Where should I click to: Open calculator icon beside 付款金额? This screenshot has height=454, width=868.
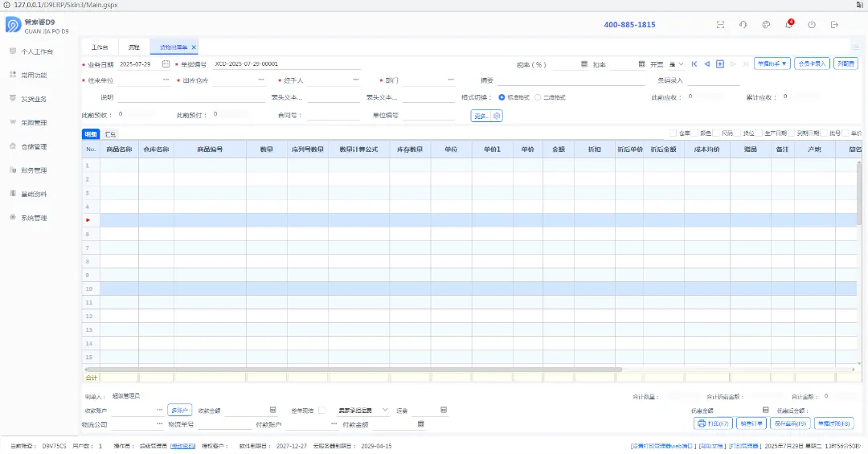point(420,424)
